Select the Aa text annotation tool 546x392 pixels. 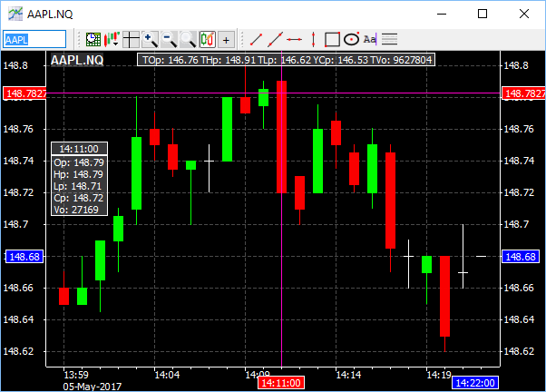[x=369, y=39]
